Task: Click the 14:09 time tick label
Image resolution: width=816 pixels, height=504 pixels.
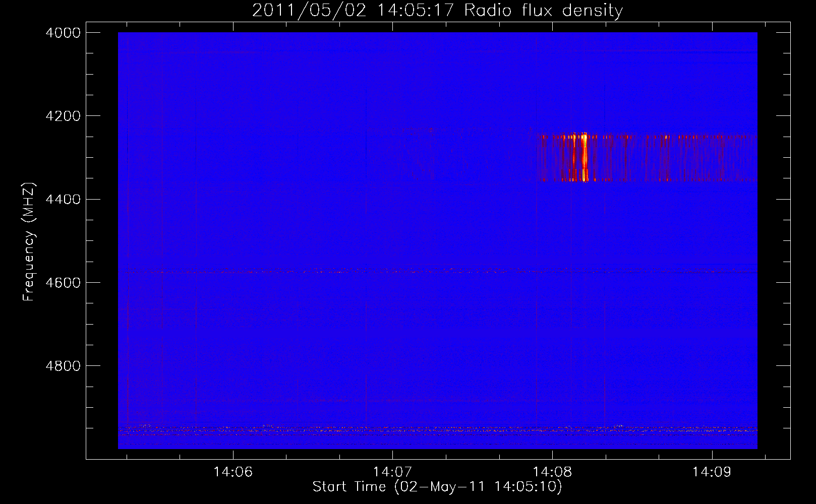Action: click(x=712, y=472)
